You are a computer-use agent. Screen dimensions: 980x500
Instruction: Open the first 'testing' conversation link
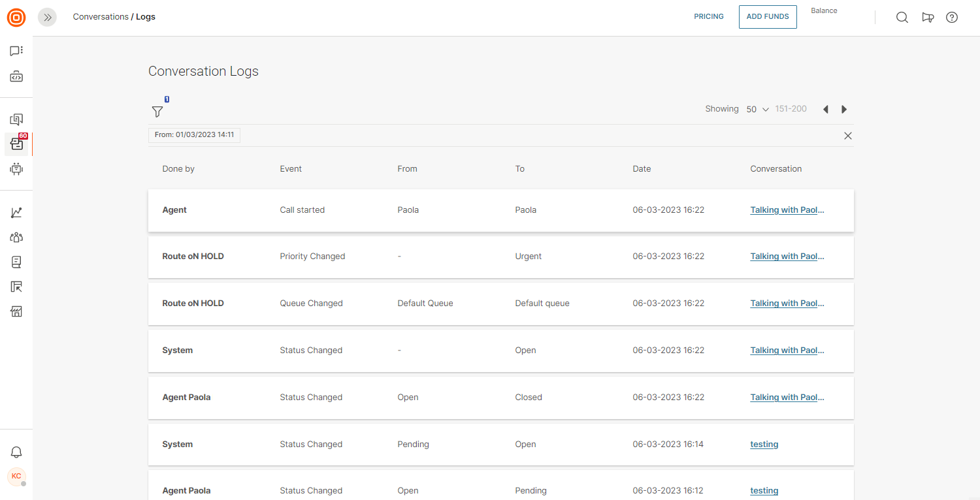[x=764, y=445]
